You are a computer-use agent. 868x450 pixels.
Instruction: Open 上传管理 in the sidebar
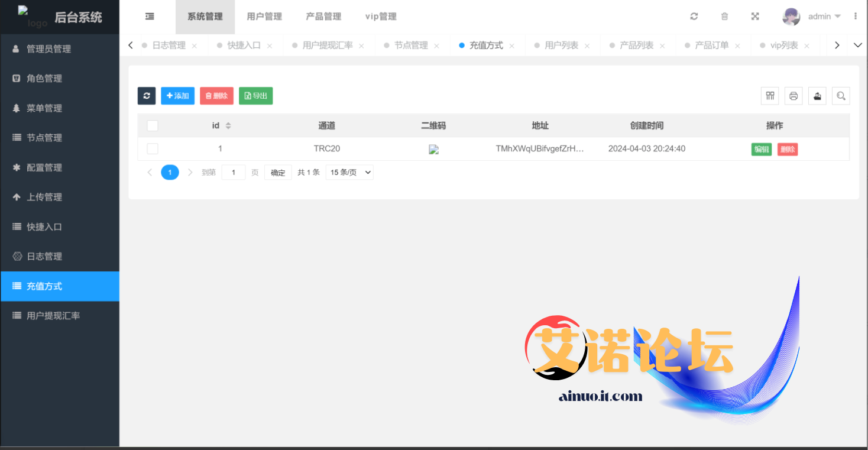[x=60, y=197]
